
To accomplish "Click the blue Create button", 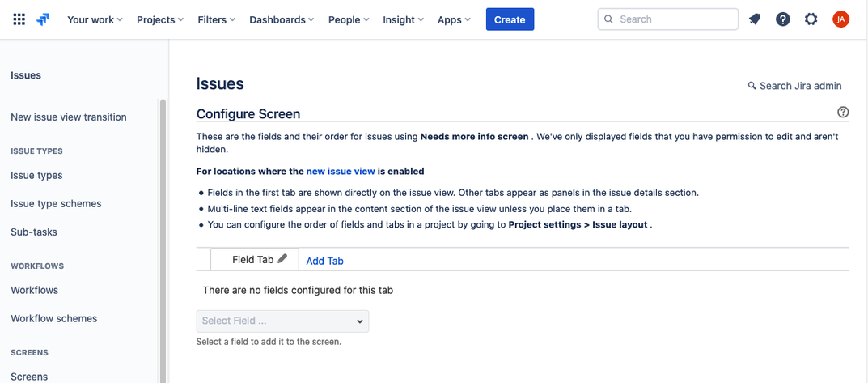I will (510, 19).
